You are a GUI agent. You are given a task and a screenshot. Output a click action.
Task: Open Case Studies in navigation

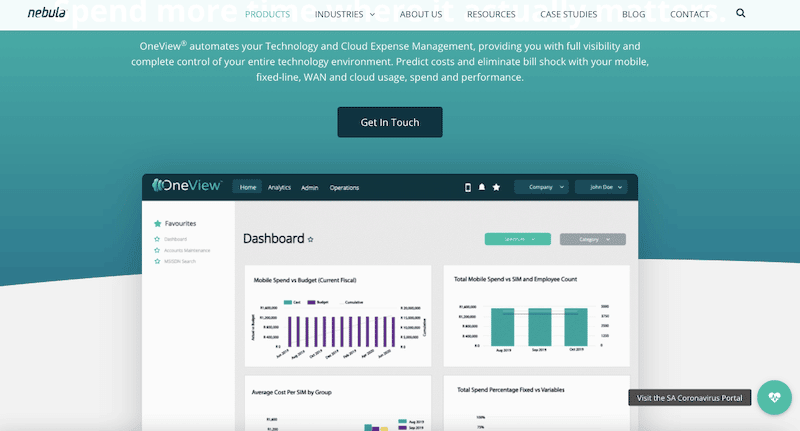click(568, 14)
